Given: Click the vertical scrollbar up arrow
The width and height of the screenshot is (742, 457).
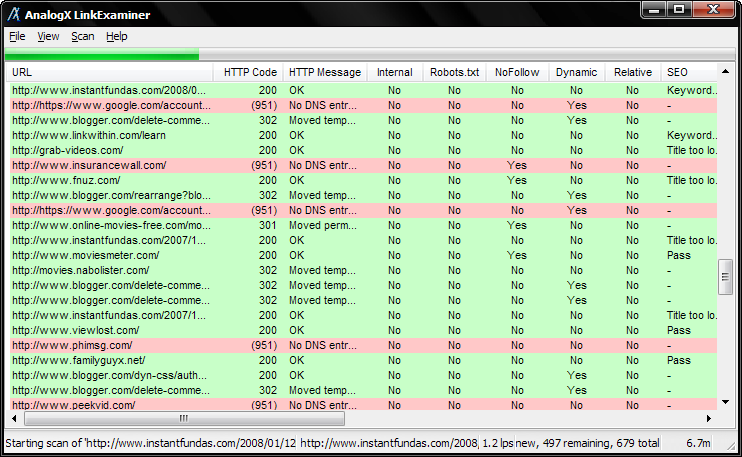Looking at the screenshot, I should (725, 72).
